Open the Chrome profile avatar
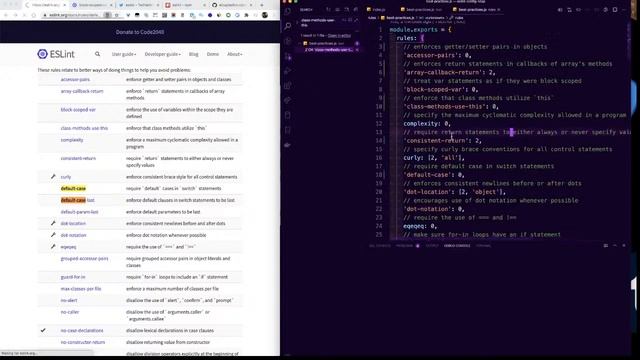The width and height of the screenshot is (640, 360). click(x=265, y=15)
